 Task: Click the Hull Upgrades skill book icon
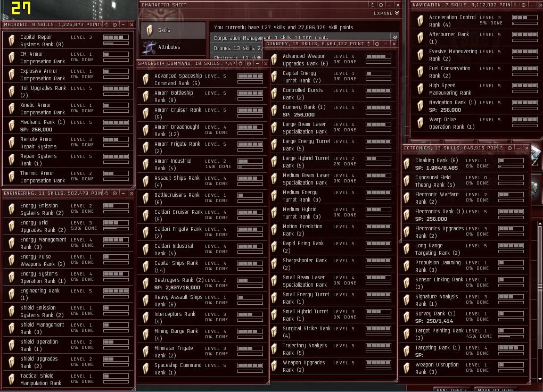(12, 91)
